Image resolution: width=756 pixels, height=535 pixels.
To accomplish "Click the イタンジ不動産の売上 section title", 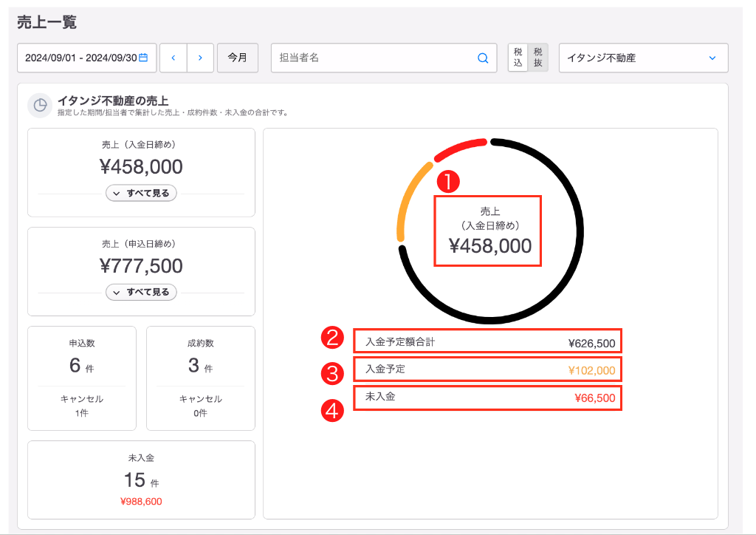I will (113, 100).
